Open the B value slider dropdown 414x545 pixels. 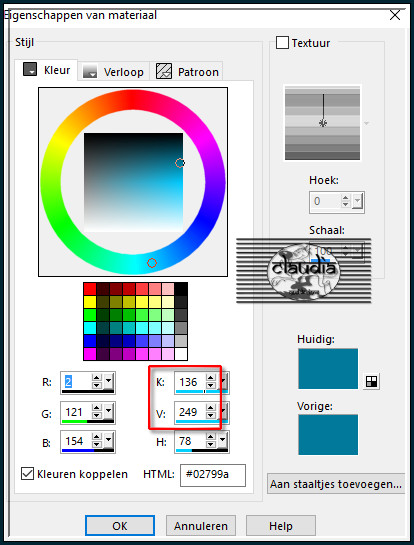(108, 440)
